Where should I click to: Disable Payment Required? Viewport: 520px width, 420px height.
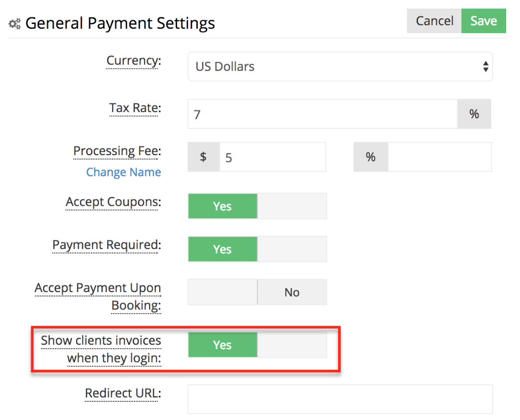pyautogui.click(x=292, y=249)
